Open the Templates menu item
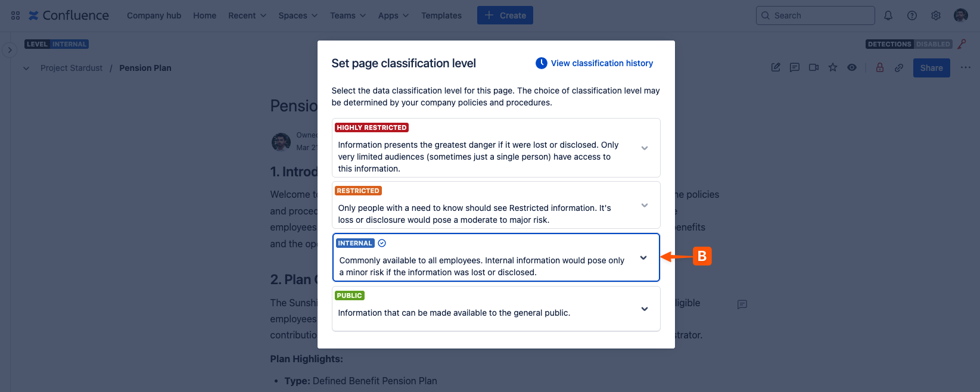Viewport: 980px width, 392px height. (x=441, y=15)
